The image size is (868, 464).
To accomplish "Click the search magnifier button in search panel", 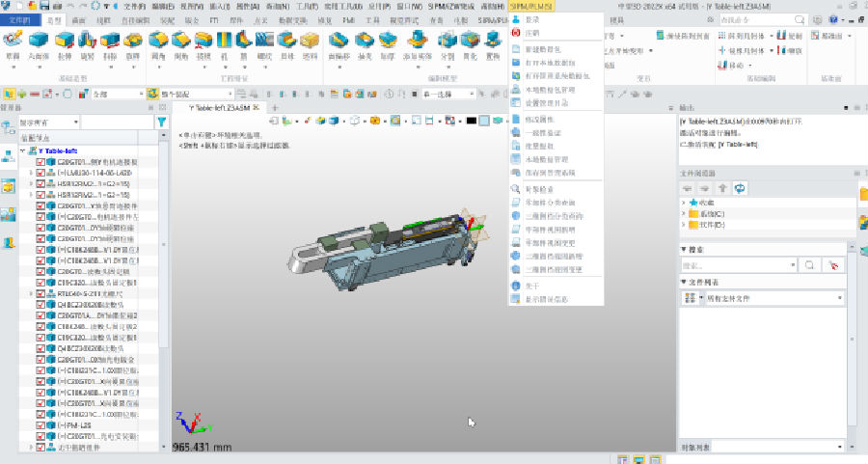I will [x=810, y=263].
